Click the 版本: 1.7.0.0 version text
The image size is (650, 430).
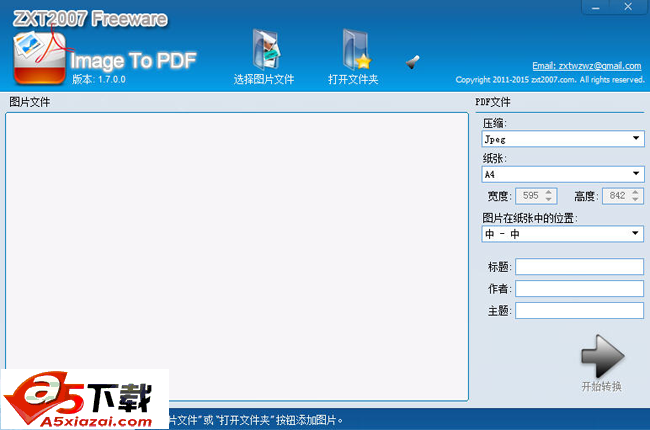(x=99, y=79)
